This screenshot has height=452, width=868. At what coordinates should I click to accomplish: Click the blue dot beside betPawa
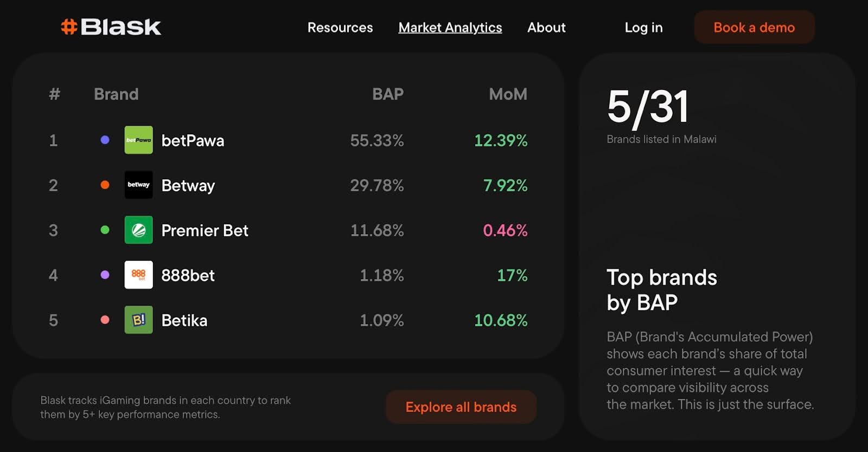click(x=105, y=140)
